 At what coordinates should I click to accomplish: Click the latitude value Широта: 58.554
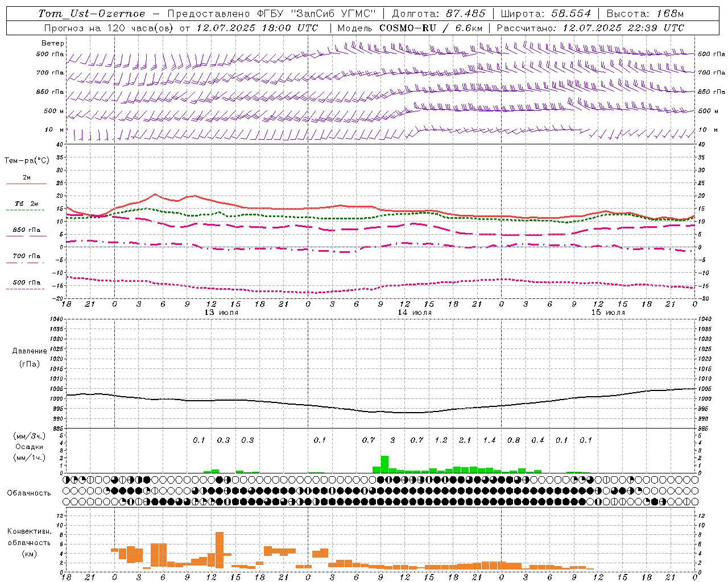pyautogui.click(x=546, y=14)
